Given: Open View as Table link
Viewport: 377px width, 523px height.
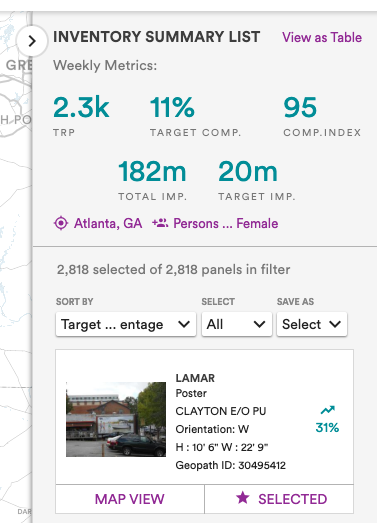Looking at the screenshot, I should (x=322, y=37).
